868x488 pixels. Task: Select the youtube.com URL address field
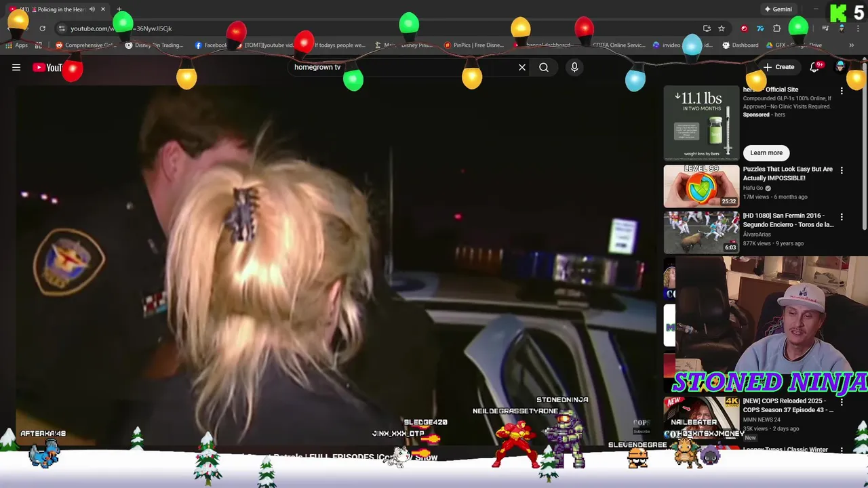pyautogui.click(x=380, y=28)
